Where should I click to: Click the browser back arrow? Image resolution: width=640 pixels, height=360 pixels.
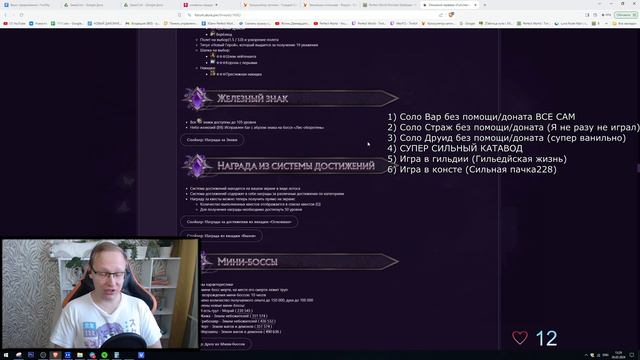[5, 15]
